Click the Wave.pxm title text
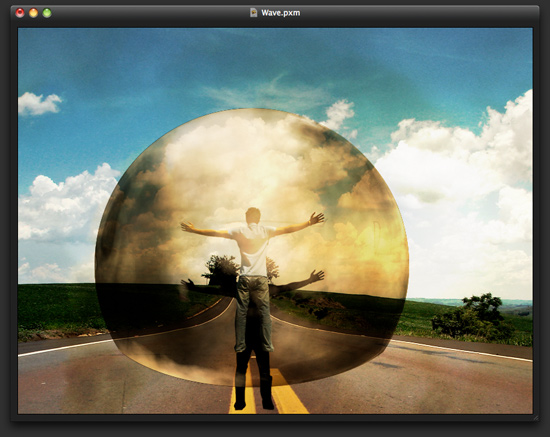Image resolution: width=550 pixels, height=437 pixels. [x=281, y=13]
